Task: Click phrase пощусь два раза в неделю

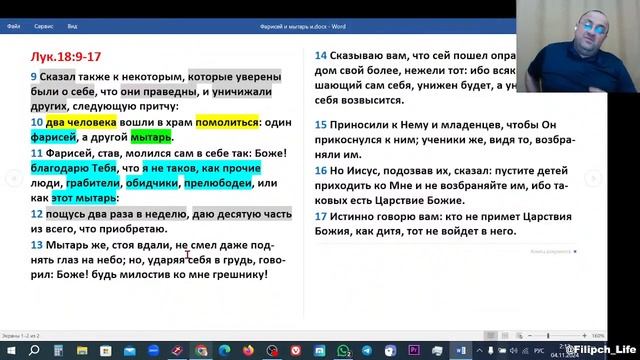Action: [x=116, y=214]
